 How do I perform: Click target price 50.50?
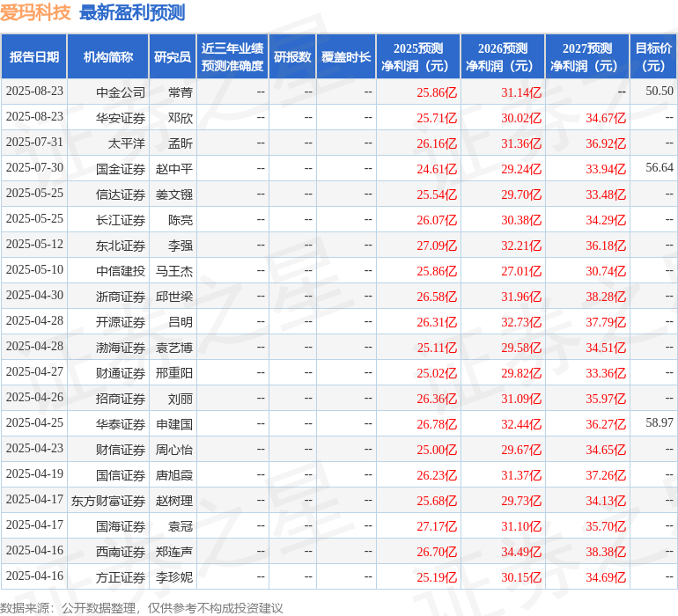(660, 91)
